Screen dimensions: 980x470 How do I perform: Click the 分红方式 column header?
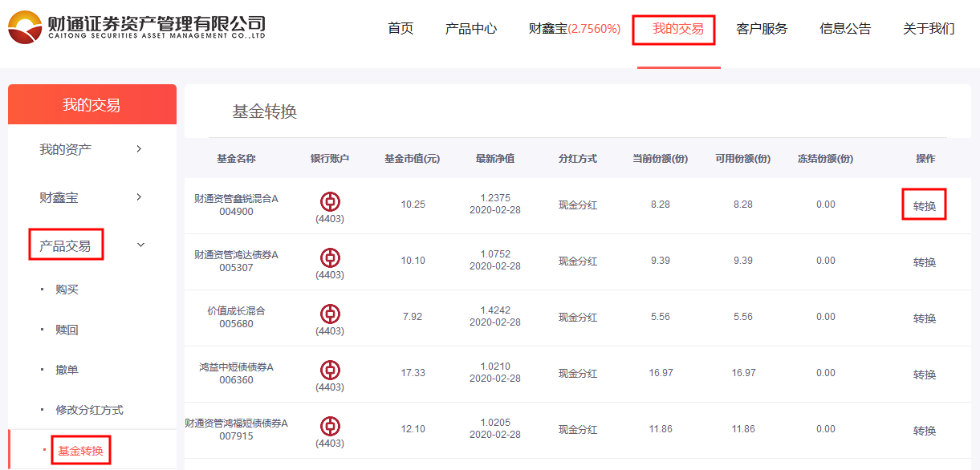(578, 159)
